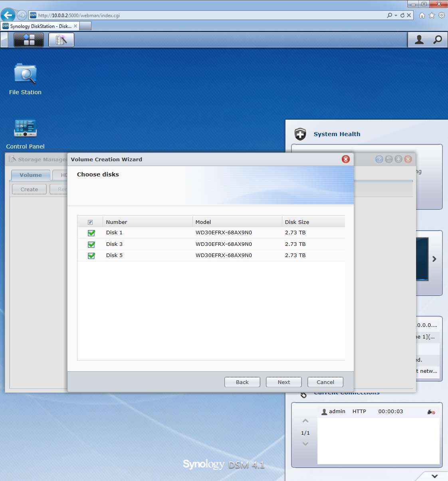The width and height of the screenshot is (448, 481).
Task: Select the Synology DiskStation browser tab
Action: 40,26
